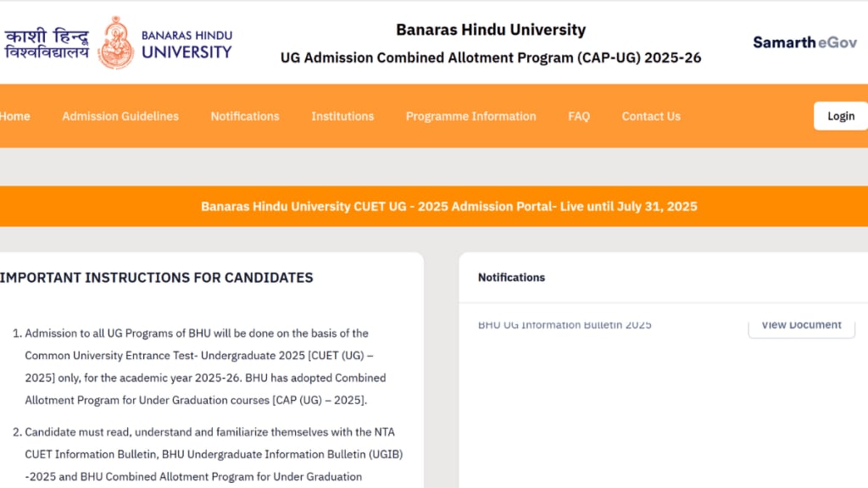
Task: View Programme Information
Action: [470, 116]
